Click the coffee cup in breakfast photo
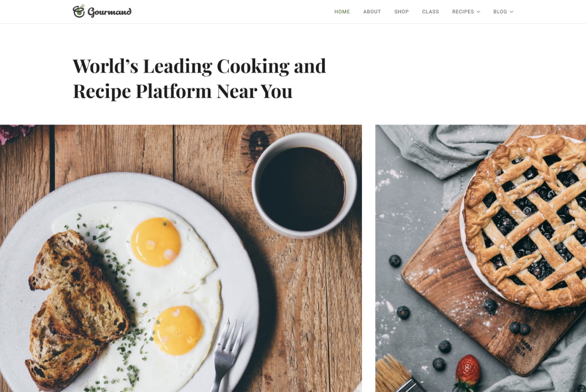586x392 pixels. [304, 185]
